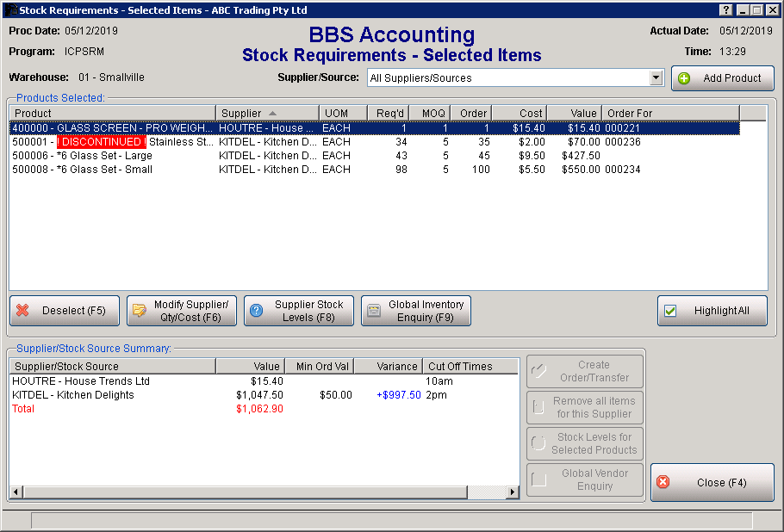Click the green plus Add Product icon
784x532 pixels.
684,78
